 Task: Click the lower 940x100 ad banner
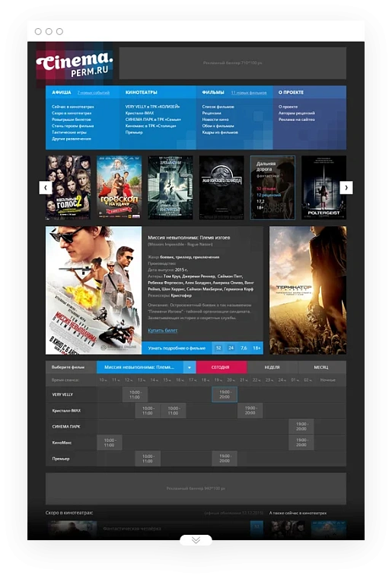pyautogui.click(x=196, y=488)
